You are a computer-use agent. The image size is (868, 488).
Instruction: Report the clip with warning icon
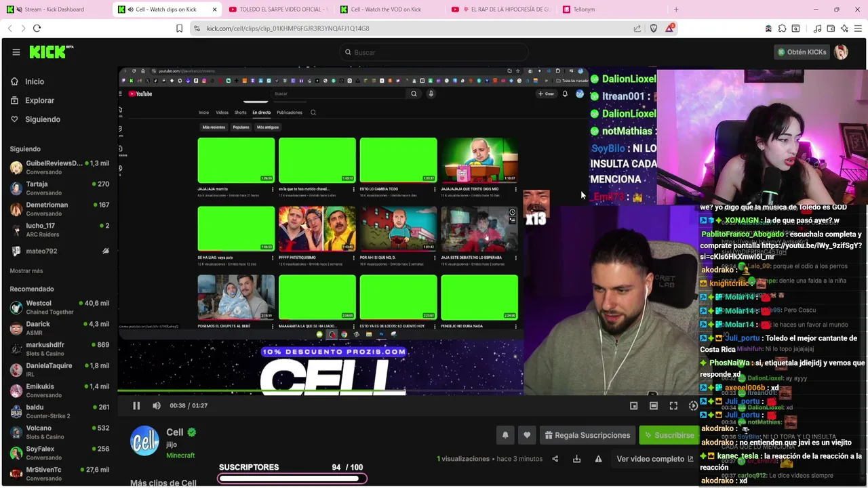click(598, 459)
